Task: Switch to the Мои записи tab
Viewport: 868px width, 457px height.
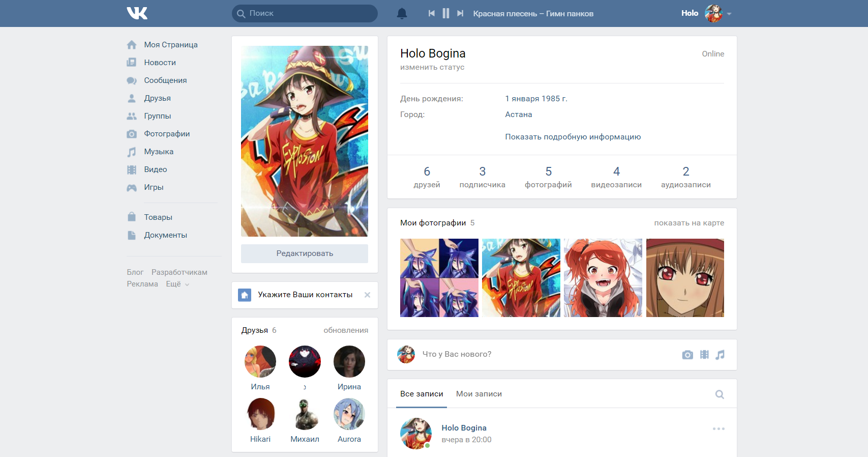Action: point(479,394)
